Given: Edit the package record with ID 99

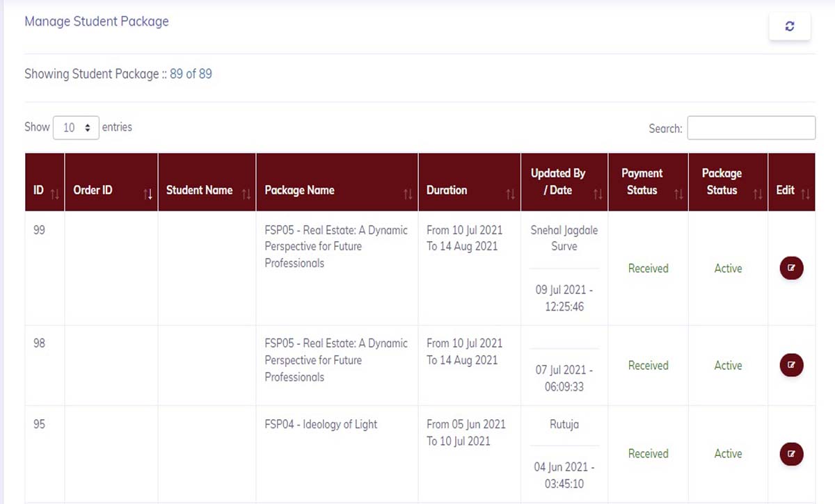Looking at the screenshot, I should click(x=791, y=268).
